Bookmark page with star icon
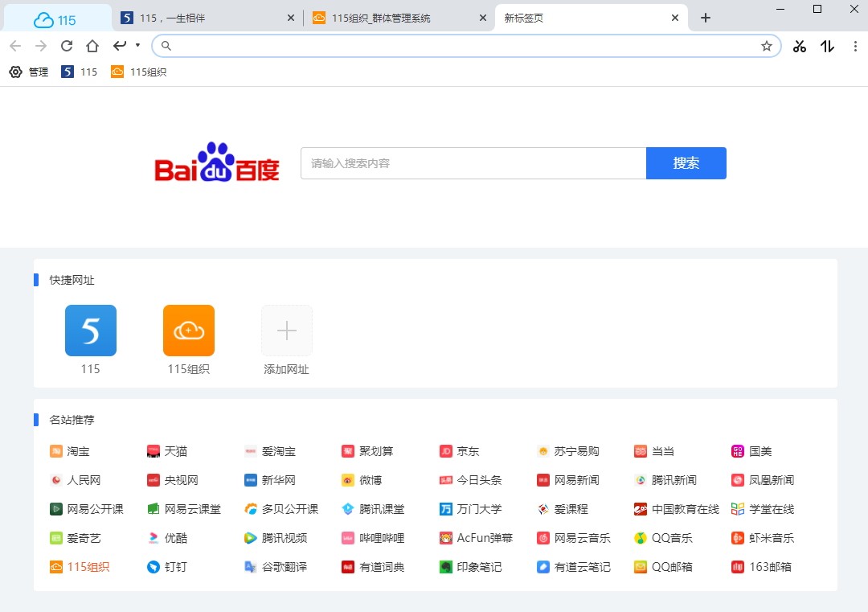This screenshot has height=612, width=868. coord(767,46)
